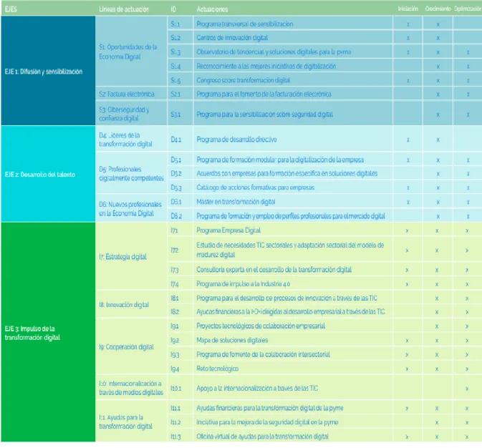Select 'Programa de fomento de la colaboración intersectorial'

coord(263,354)
